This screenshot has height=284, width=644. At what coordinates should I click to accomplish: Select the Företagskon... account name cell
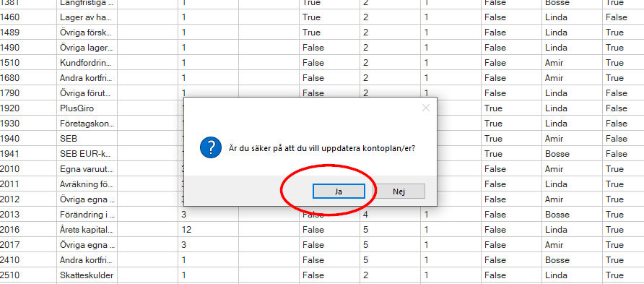pyautogui.click(x=87, y=124)
